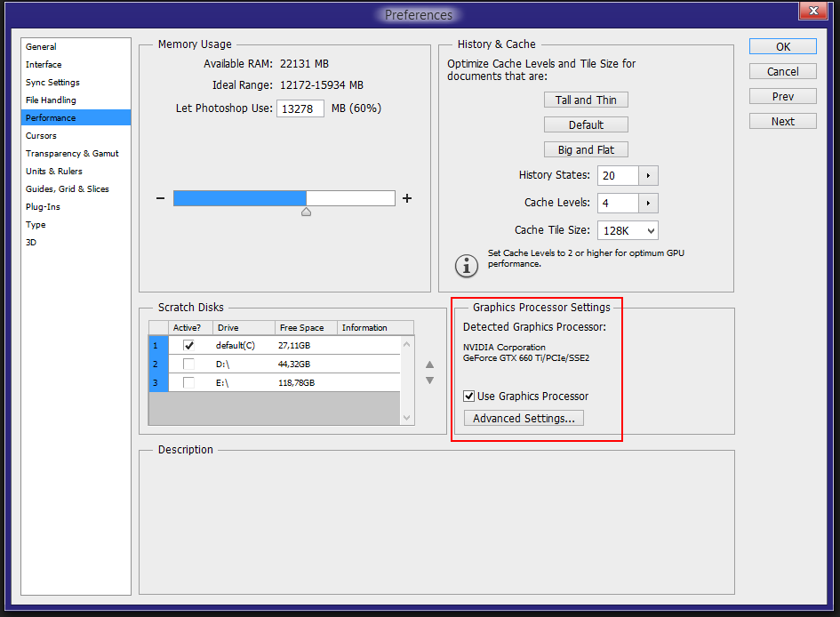Open the History States arrow dropdown
The height and width of the screenshot is (617, 840).
648,175
